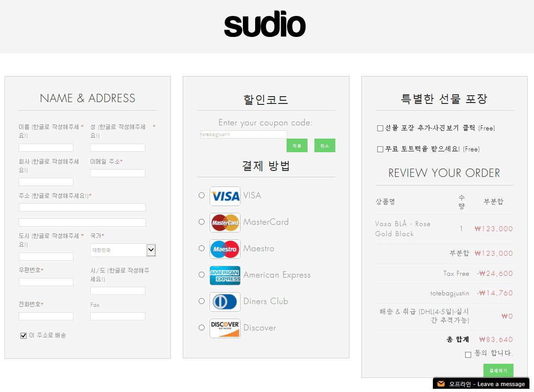The height and width of the screenshot is (392, 534).
Task: Check the gift wrapping 선물 포장 checkbox
Action: (x=380, y=129)
